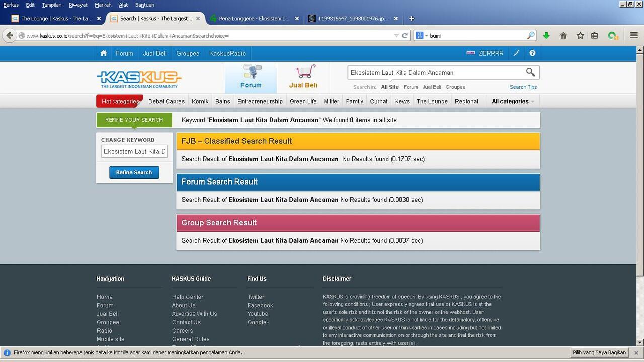Open the Facebook footer link
This screenshot has height=362, width=644.
(x=260, y=306)
